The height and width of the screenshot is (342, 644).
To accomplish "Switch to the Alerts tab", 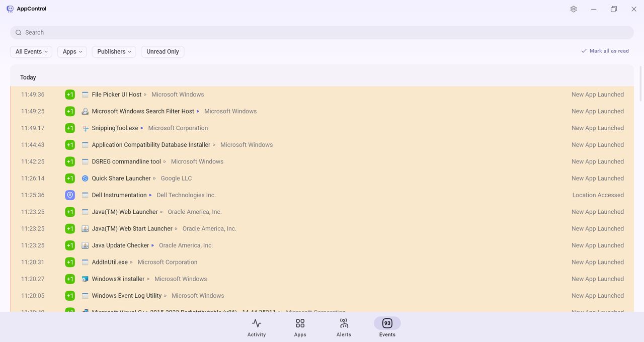I will pos(344,327).
